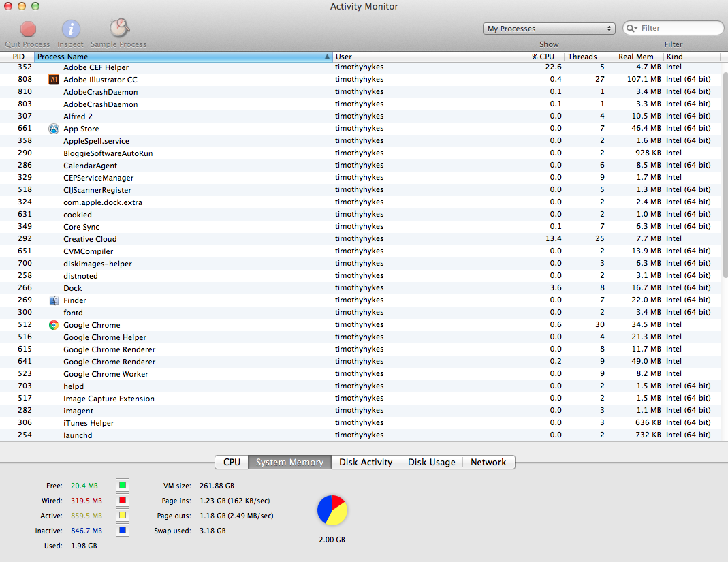Screen dimensions: 728x562
Task: Open the My Processes dropdown
Action: [x=549, y=29]
